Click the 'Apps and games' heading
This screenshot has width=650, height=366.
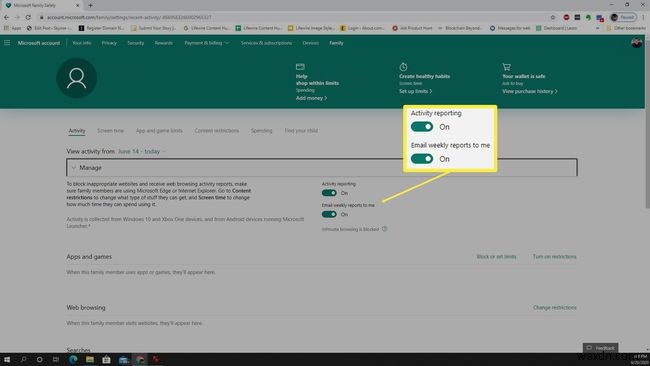click(x=89, y=257)
